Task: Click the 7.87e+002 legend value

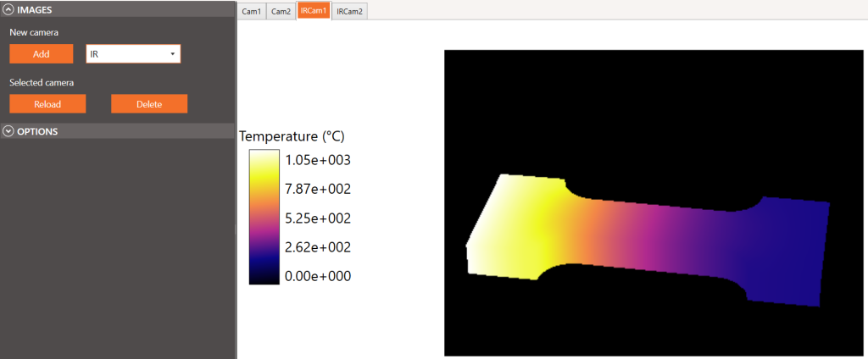Action: pos(318,189)
